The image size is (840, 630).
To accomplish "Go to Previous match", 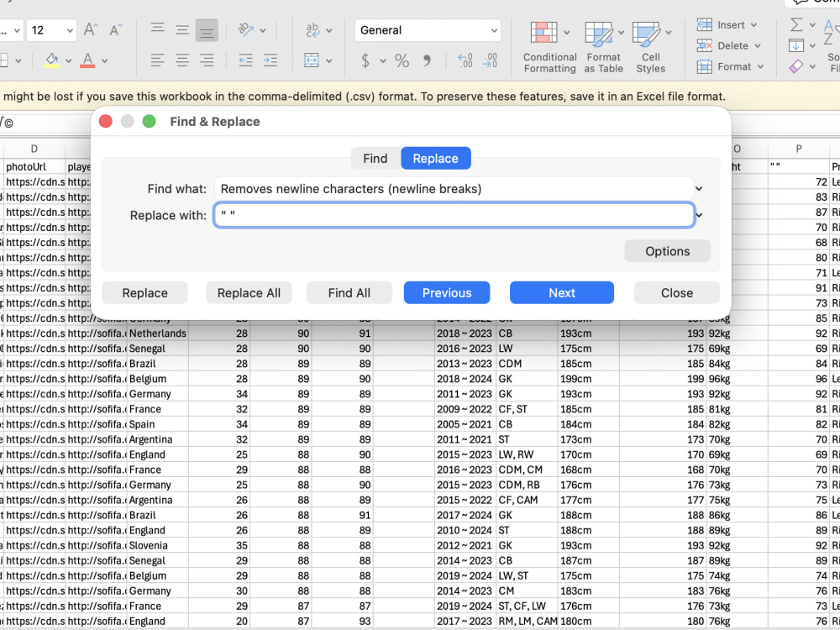I will (447, 293).
